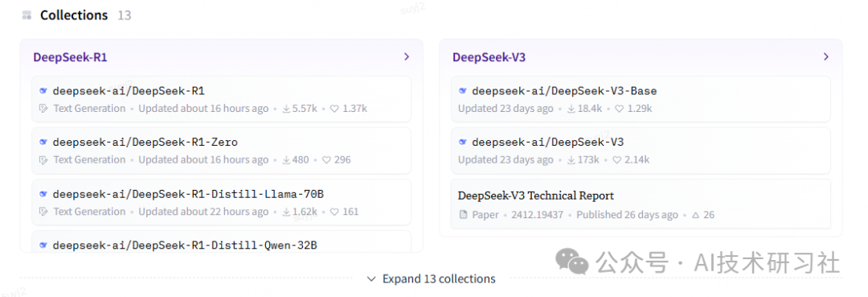Click the whale icon beside DeepSeek-R1-Distill-Llama-70B
Viewport: 868px width, 297px height.
43,194
